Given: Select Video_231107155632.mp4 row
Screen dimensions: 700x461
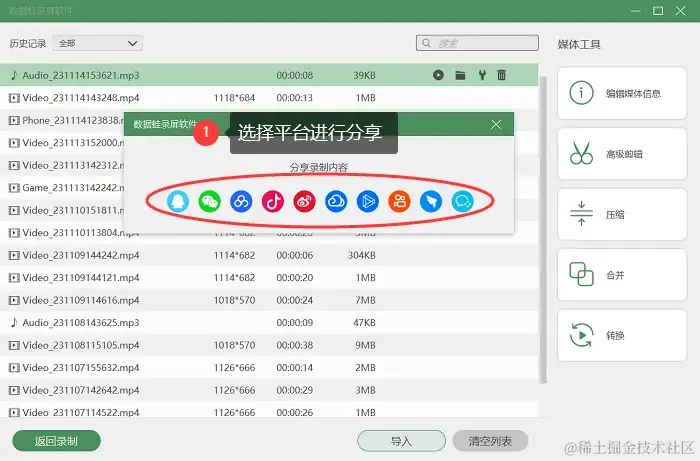Looking at the screenshot, I should [x=269, y=368].
